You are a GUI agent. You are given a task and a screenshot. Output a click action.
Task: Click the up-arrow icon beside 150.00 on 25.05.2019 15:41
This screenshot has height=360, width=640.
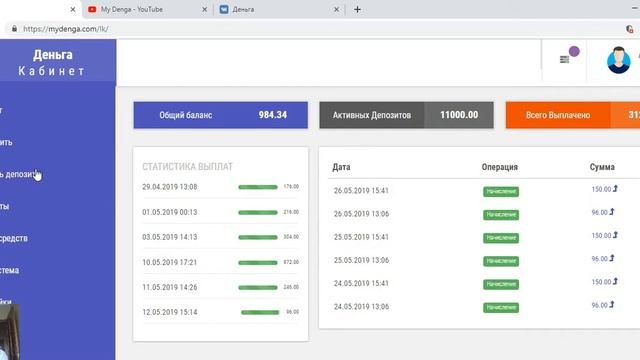(x=615, y=235)
